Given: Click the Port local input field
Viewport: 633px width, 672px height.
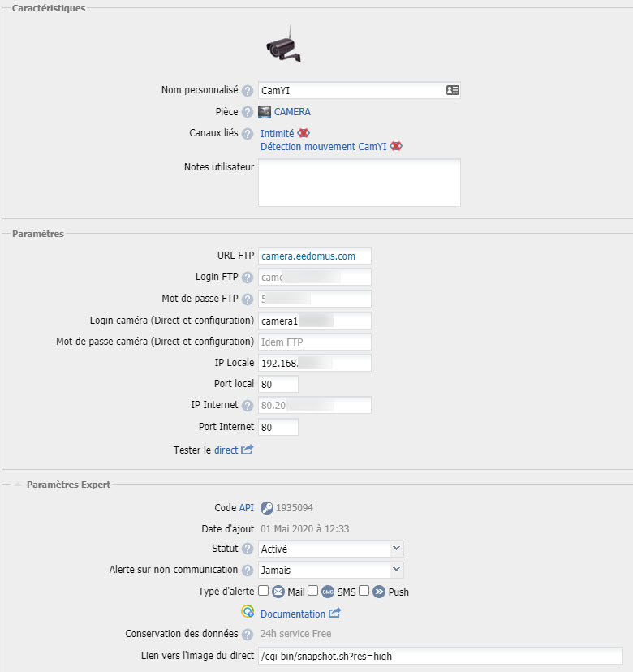Looking at the screenshot, I should [x=278, y=384].
